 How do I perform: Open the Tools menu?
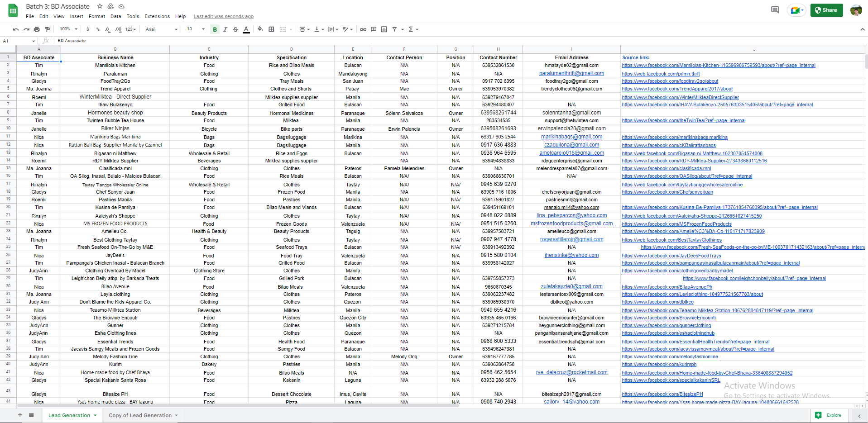133,16
